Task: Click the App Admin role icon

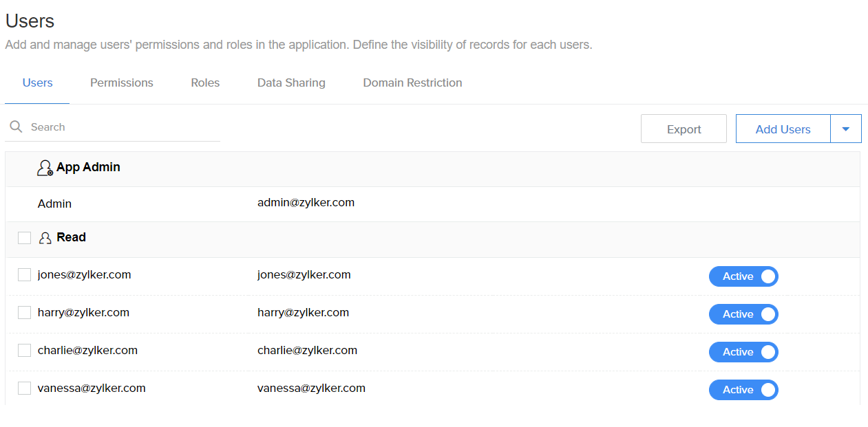Action: [x=44, y=167]
